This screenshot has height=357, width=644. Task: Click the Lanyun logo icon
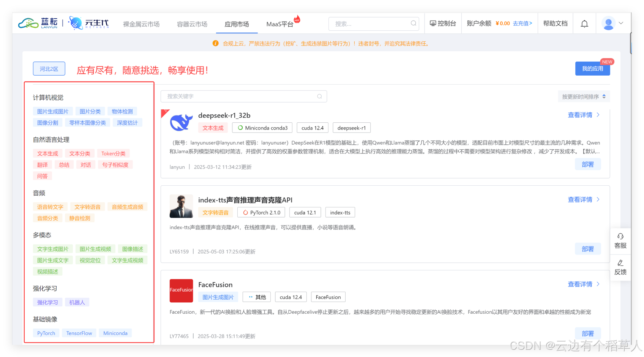28,24
